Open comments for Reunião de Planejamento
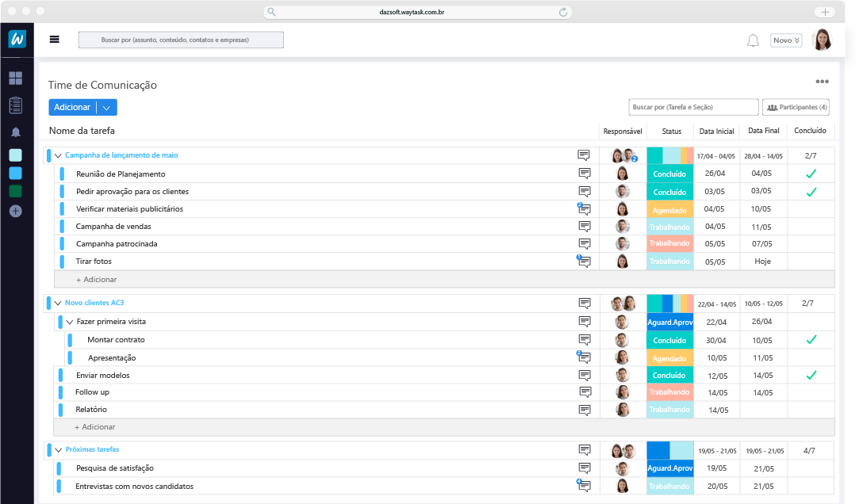The image size is (863, 504). coord(585,174)
